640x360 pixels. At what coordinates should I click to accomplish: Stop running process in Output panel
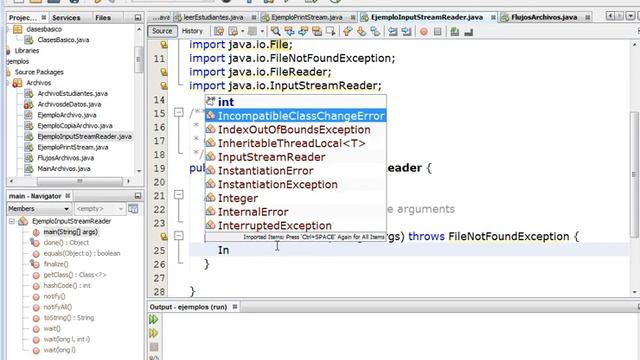(x=154, y=347)
